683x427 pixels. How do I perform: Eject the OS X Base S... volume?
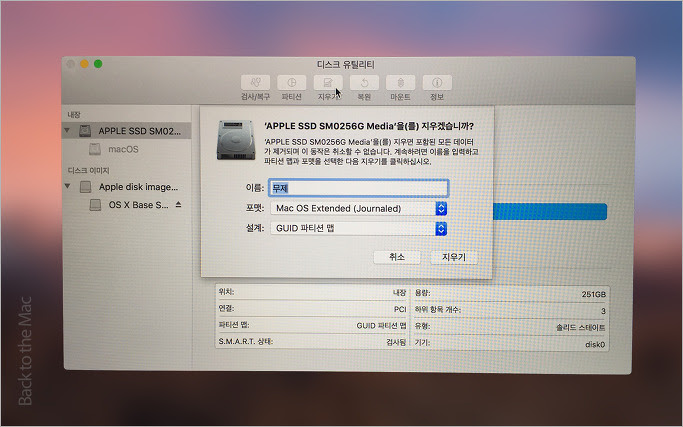178,204
